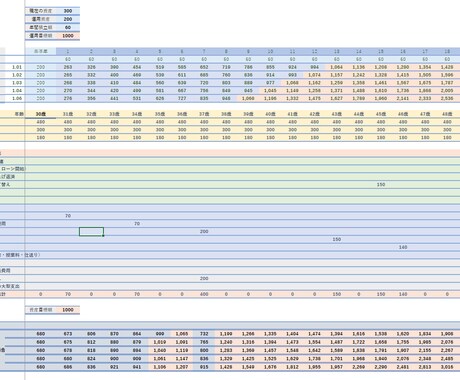Click the 35歳 age header

tap(160, 114)
